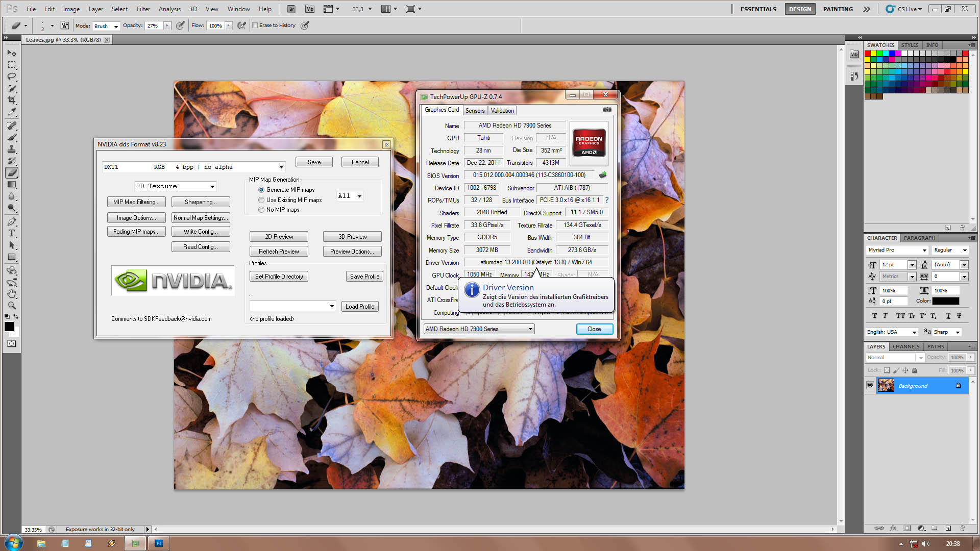
Task: Click the MIP Map Filtering button
Action: (x=136, y=202)
